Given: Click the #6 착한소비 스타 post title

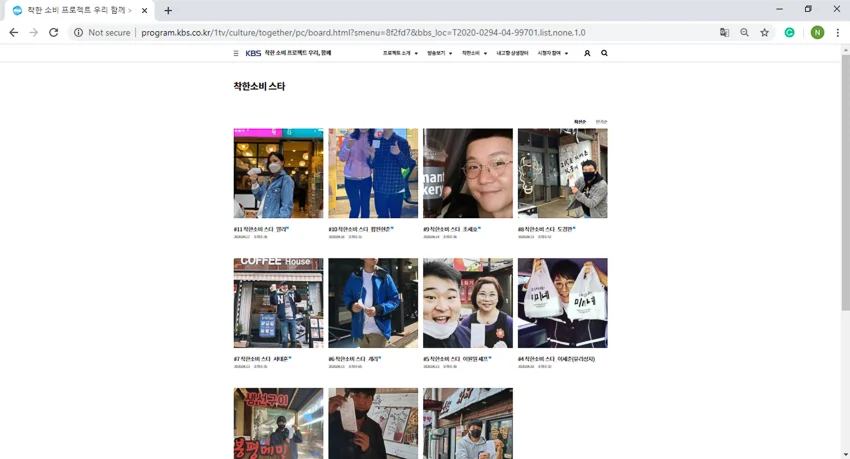Looking at the screenshot, I should (x=355, y=359).
